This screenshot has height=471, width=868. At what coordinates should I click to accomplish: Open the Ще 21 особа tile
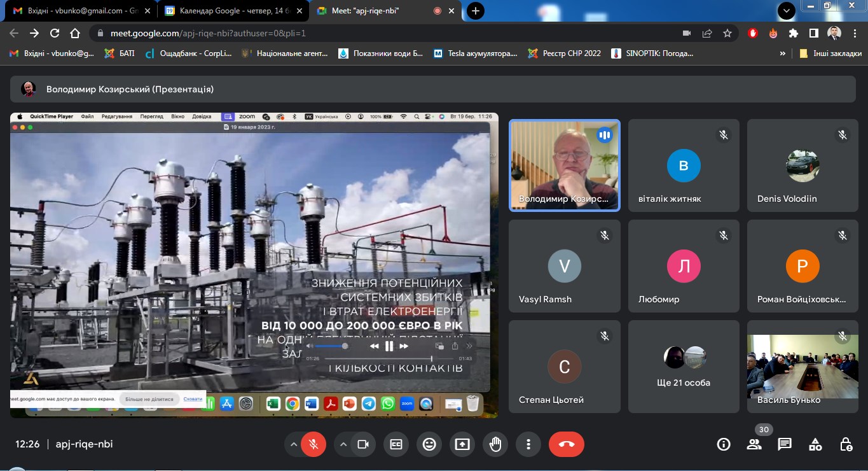click(684, 367)
